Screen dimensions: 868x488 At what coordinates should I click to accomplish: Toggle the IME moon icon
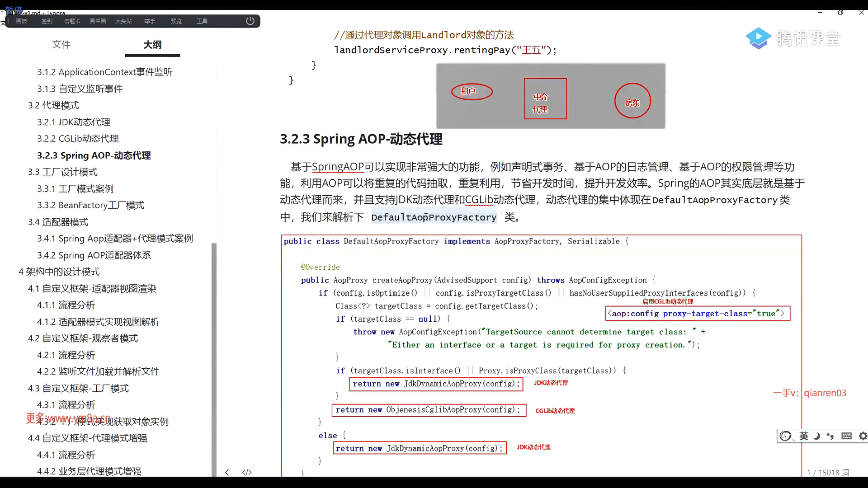(x=817, y=436)
